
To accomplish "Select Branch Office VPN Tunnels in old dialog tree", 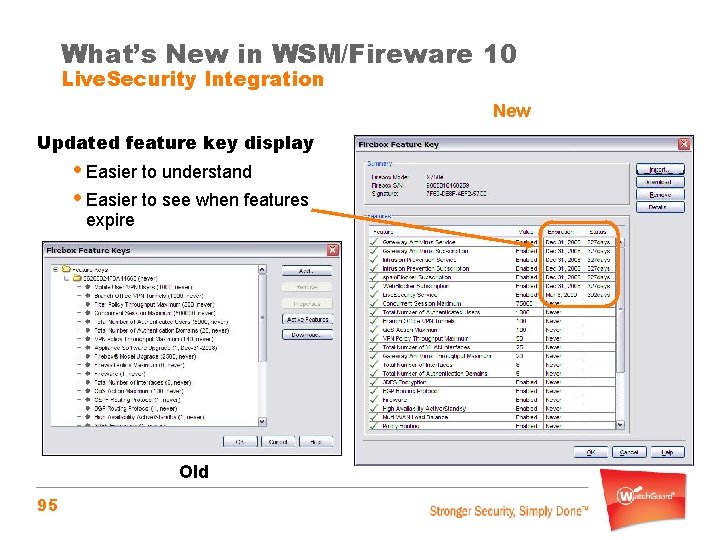I will (149, 295).
